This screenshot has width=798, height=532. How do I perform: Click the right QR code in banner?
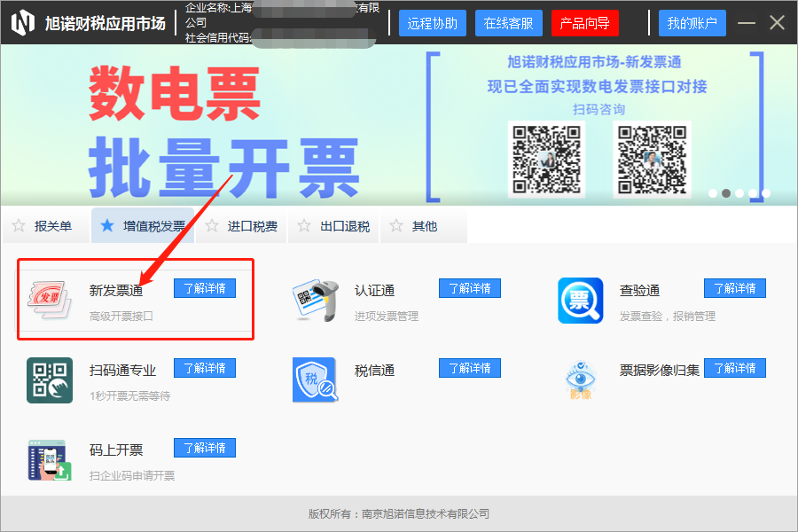653,160
